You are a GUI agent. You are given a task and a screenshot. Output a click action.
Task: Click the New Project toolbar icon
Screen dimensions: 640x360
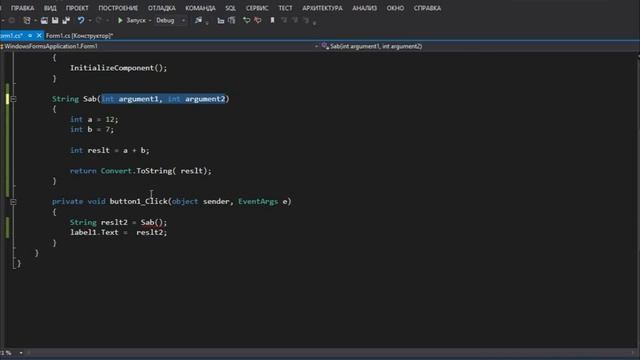[27, 20]
